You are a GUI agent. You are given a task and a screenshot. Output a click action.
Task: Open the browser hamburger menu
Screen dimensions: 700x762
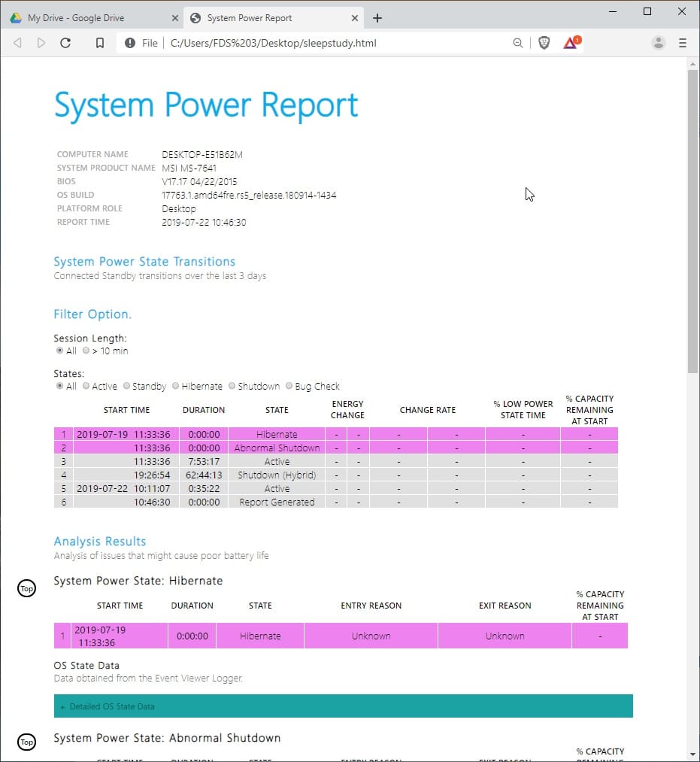pos(683,43)
